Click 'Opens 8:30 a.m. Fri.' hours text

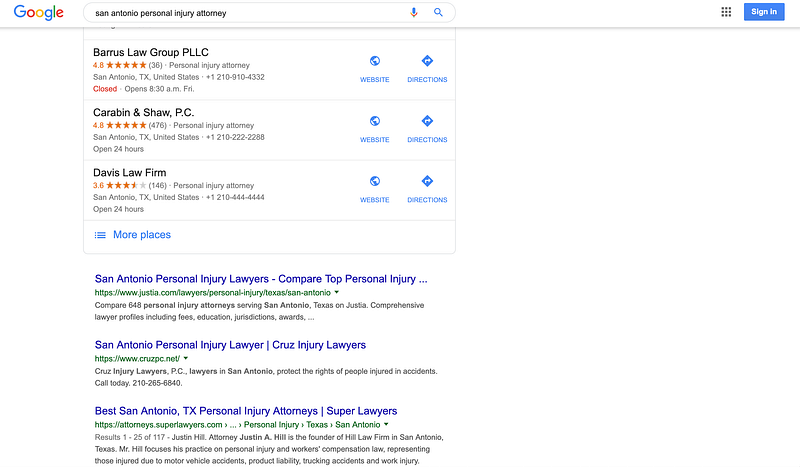pos(159,89)
